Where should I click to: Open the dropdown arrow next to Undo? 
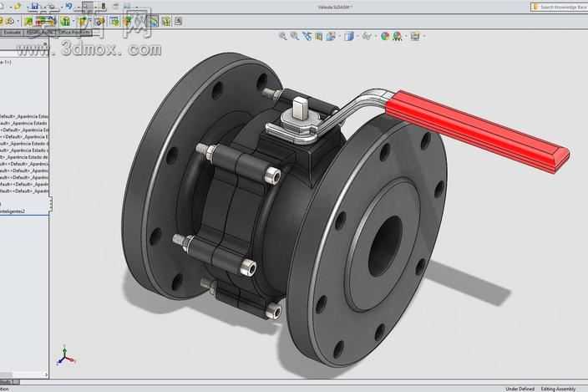pos(78,8)
